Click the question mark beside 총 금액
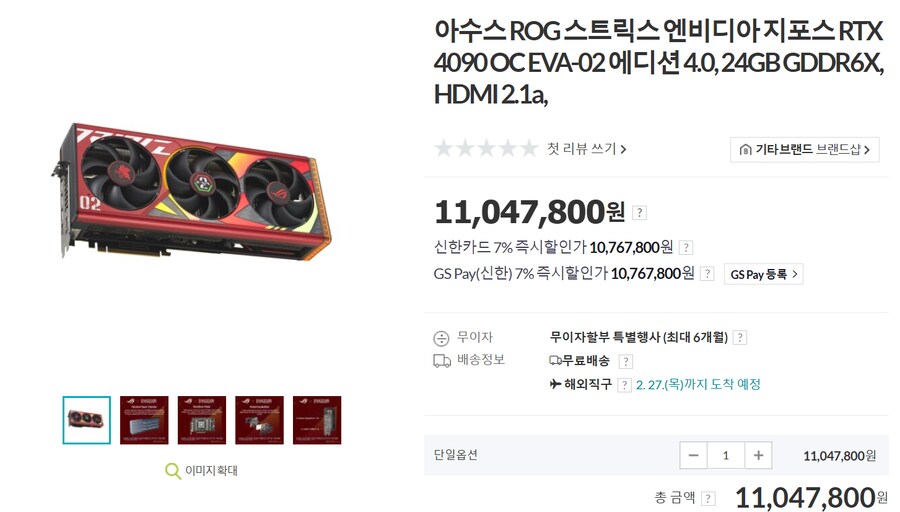This screenshot has height=512, width=900. coord(708,498)
